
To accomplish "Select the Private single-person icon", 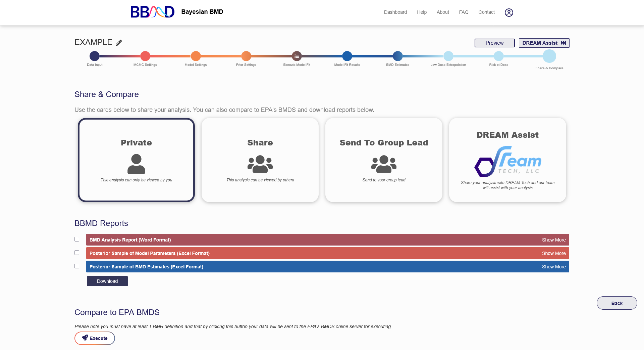I will pyautogui.click(x=136, y=164).
